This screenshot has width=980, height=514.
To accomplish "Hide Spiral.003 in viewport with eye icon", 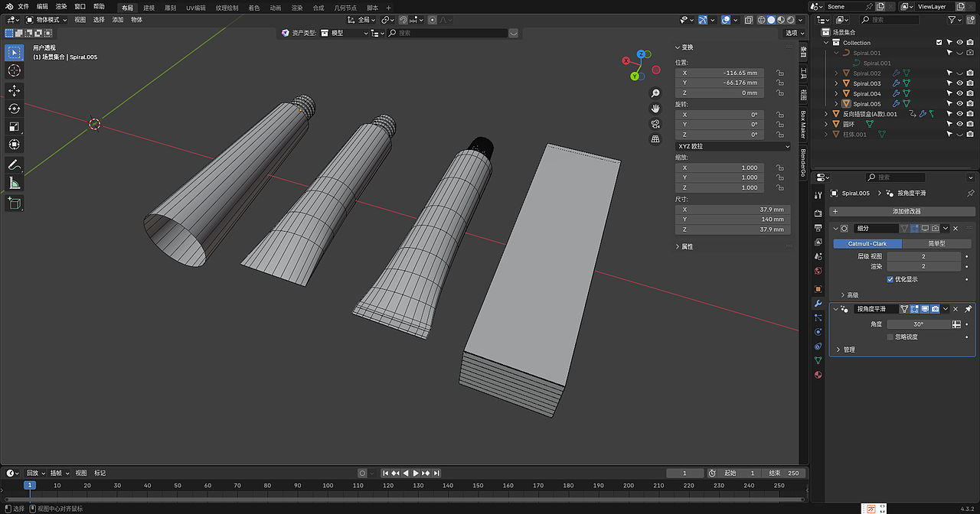I will (x=960, y=83).
